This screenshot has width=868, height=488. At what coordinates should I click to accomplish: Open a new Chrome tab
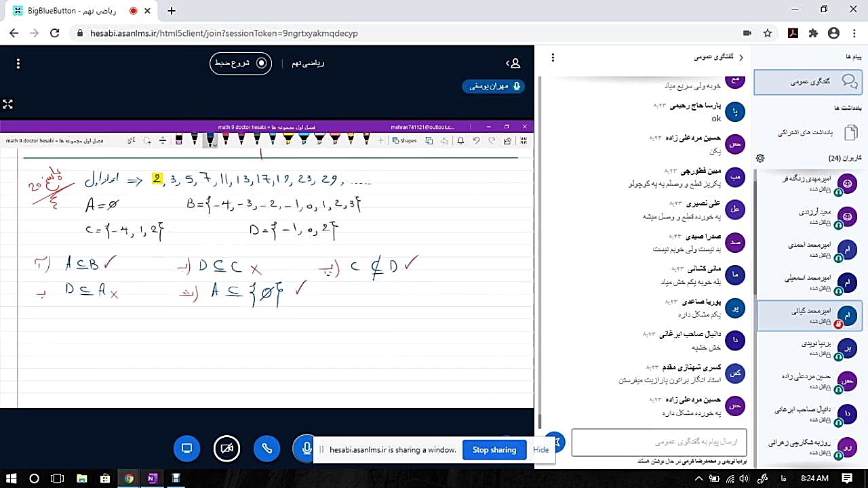coord(172,11)
